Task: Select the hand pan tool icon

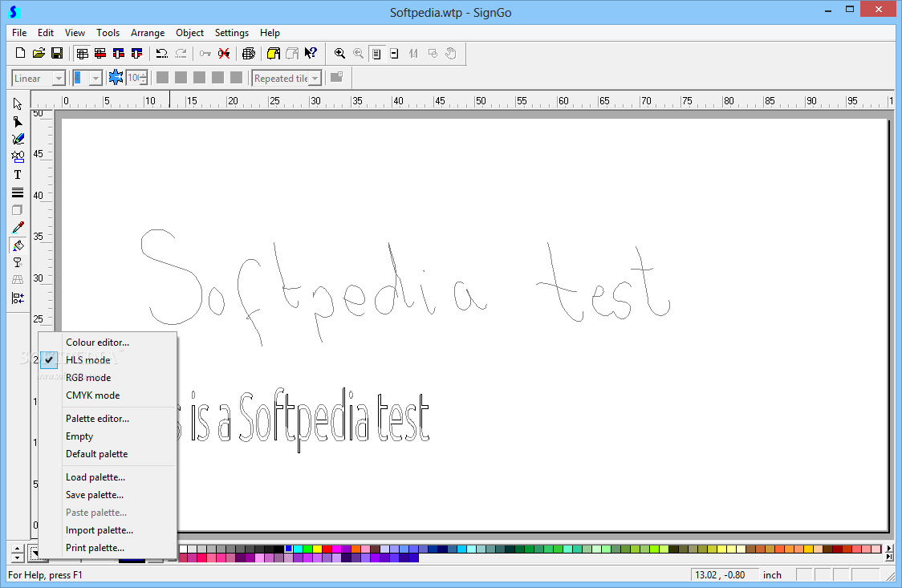Action: pyautogui.click(x=451, y=54)
